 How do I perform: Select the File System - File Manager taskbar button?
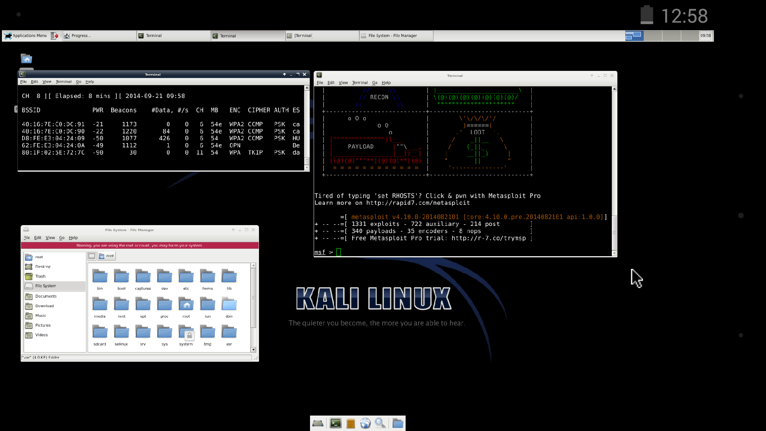coord(396,36)
